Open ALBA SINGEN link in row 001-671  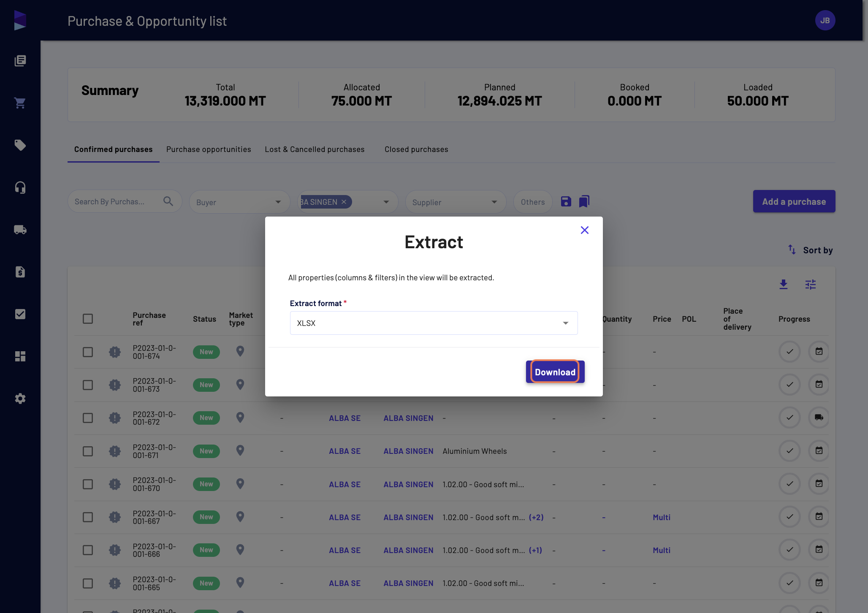pos(408,451)
